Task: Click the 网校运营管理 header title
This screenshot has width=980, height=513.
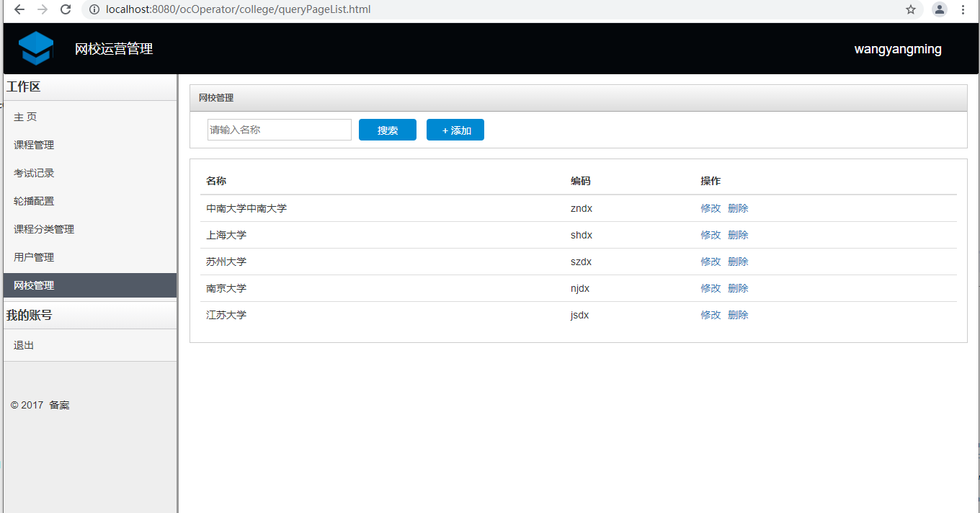Action: (114, 49)
